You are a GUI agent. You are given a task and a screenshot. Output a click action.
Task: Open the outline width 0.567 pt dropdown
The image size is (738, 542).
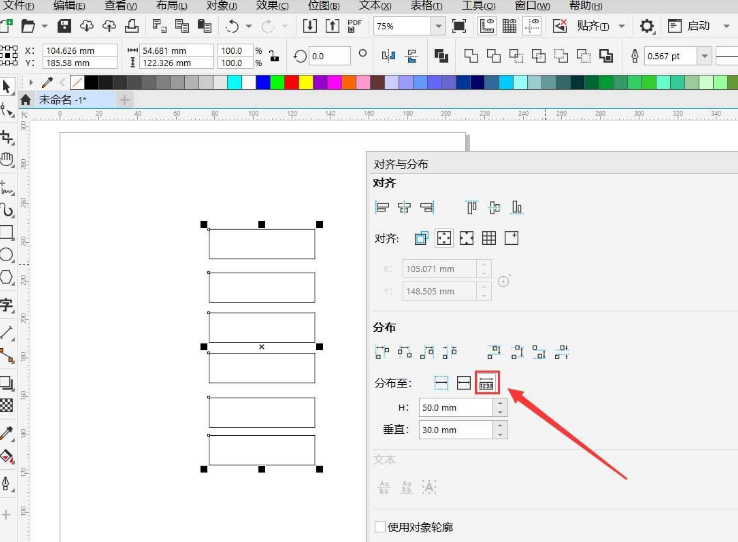(x=704, y=56)
